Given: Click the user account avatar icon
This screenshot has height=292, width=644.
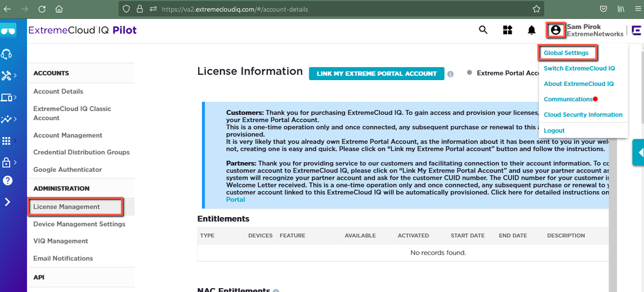Looking at the screenshot, I should tap(556, 30).
